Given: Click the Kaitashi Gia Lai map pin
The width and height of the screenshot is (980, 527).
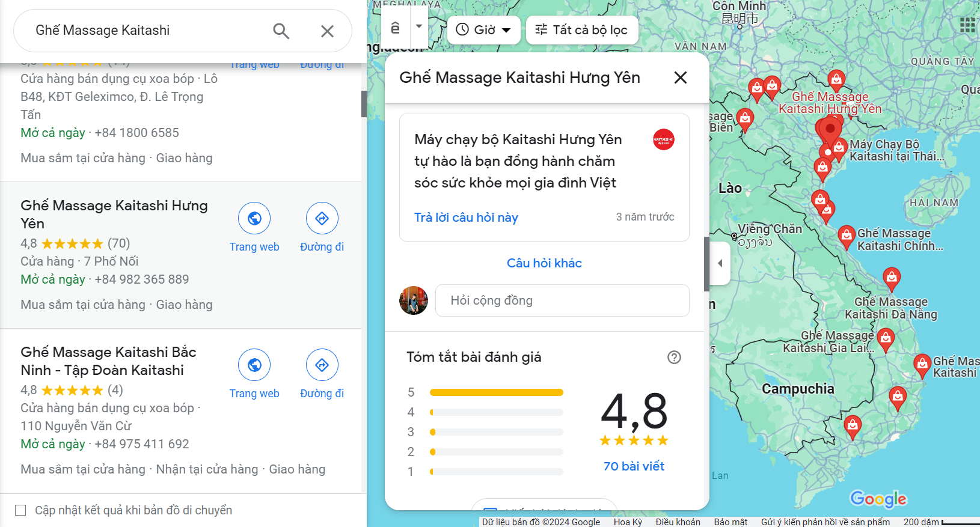Looking at the screenshot, I should click(x=886, y=340).
